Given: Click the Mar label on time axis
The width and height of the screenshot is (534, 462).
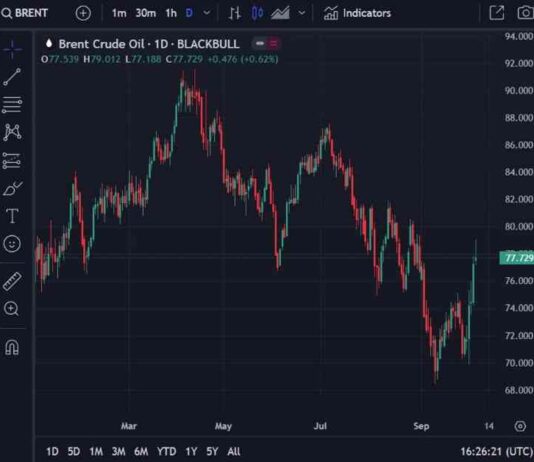Looking at the screenshot, I should (x=129, y=426).
